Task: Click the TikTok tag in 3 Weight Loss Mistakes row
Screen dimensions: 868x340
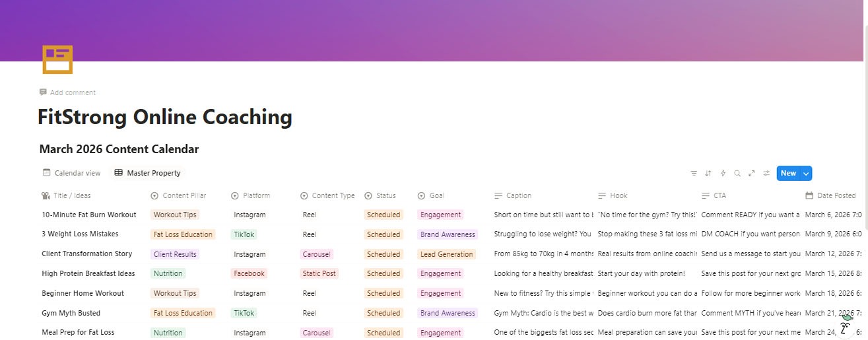Action: [x=246, y=234]
